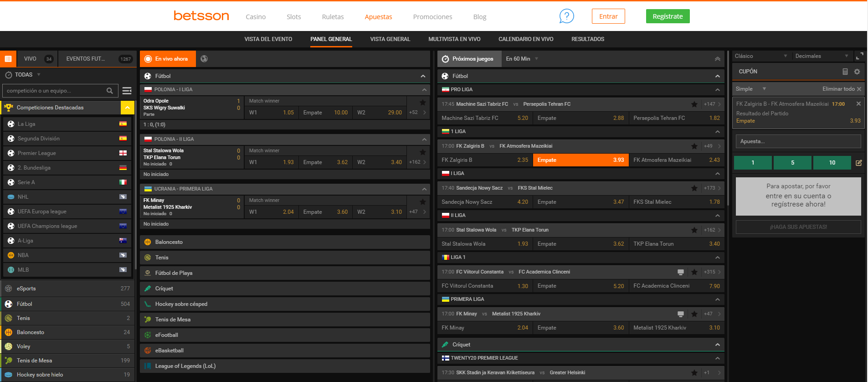Set quick stake to 5
This screenshot has width=868, height=382.
(792, 163)
